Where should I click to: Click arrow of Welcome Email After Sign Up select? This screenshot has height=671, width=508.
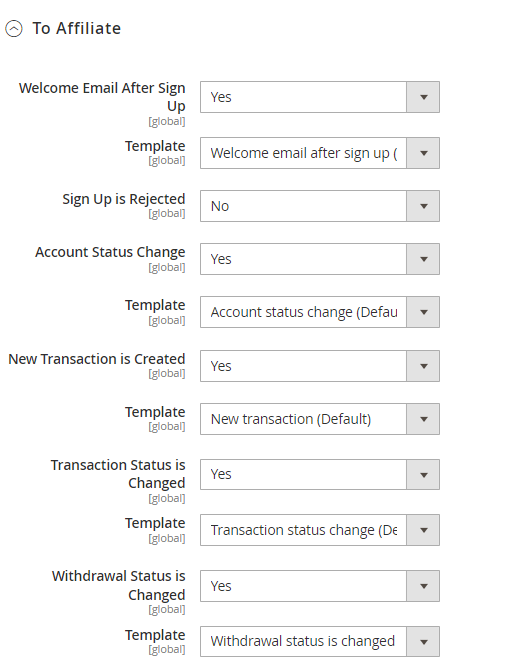pos(423,97)
